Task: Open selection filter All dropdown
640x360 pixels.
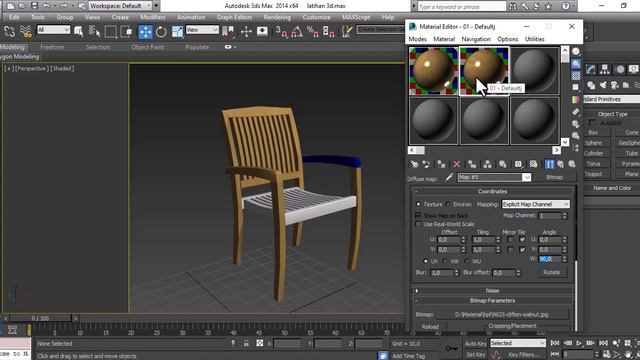Action: (53, 30)
